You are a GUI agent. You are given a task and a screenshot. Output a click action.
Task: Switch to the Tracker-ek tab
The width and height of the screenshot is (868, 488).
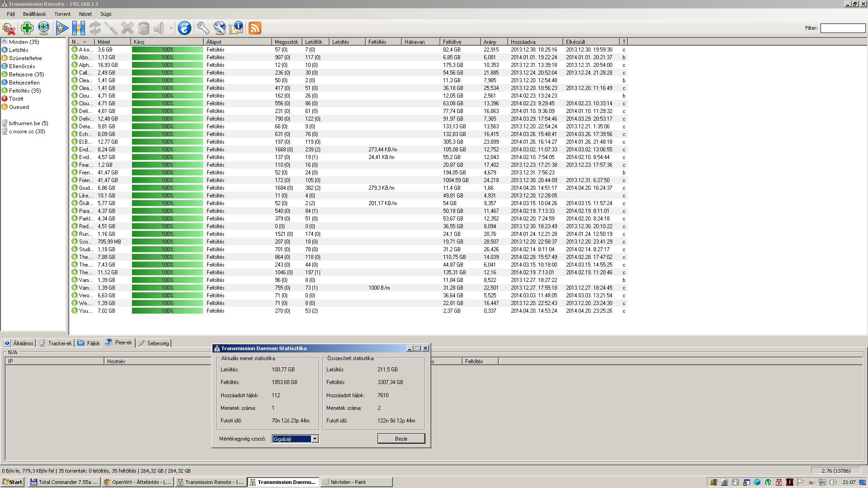point(56,343)
